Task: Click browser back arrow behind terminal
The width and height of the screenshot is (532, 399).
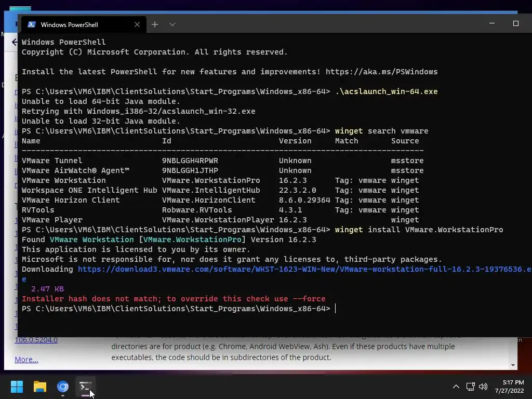Action: [14, 42]
